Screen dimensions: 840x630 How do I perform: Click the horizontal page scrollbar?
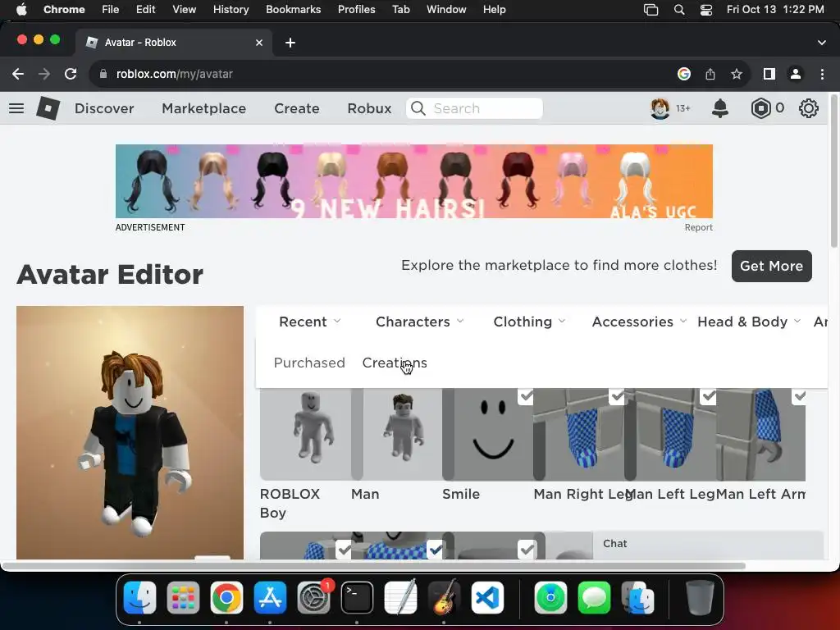point(373,566)
